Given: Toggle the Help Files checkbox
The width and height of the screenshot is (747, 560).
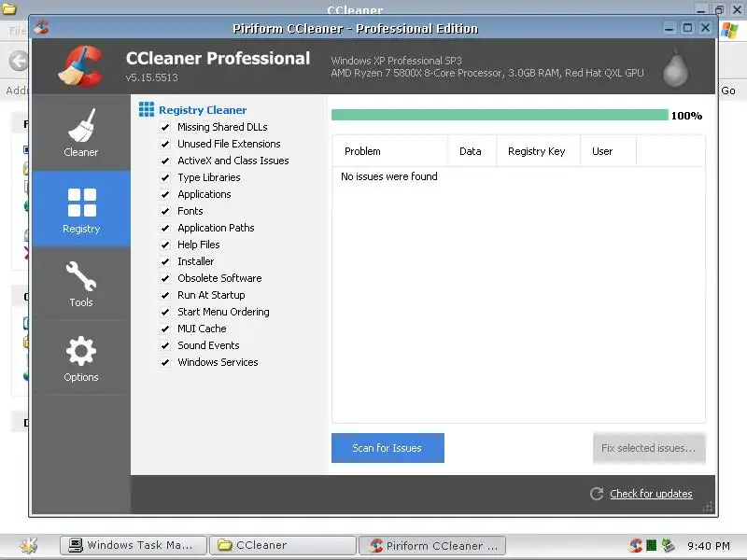Looking at the screenshot, I should tap(165, 245).
